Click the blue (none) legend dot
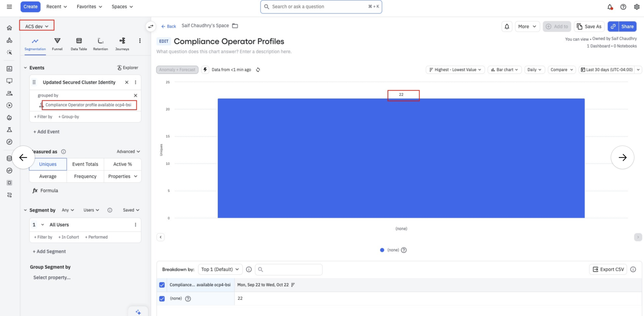This screenshot has height=316, width=644. click(x=382, y=250)
